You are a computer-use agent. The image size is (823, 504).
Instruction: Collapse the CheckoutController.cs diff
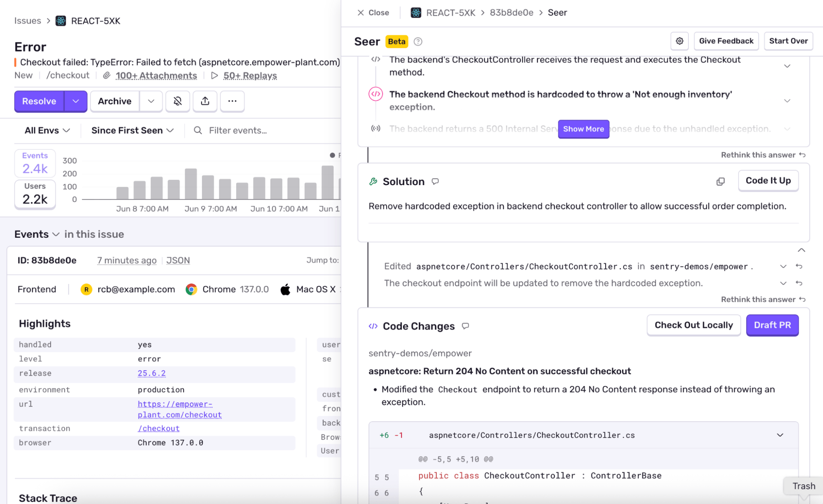[x=779, y=435]
